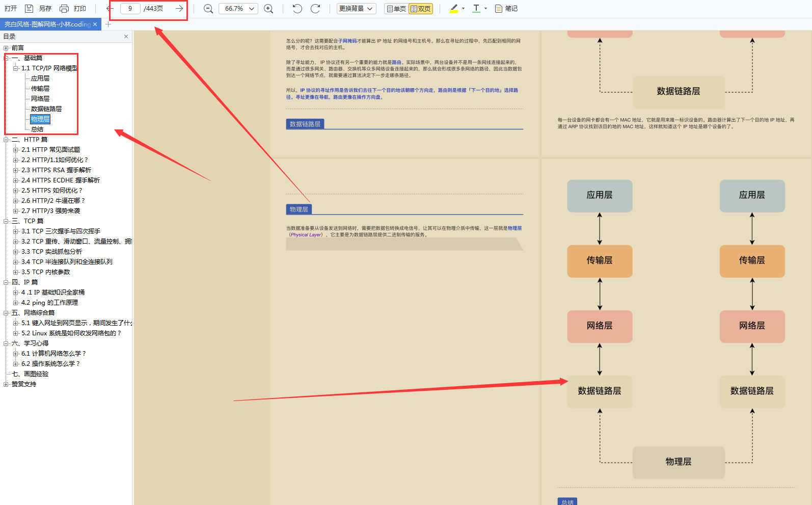Click the zoom out magnifier icon

(208, 9)
